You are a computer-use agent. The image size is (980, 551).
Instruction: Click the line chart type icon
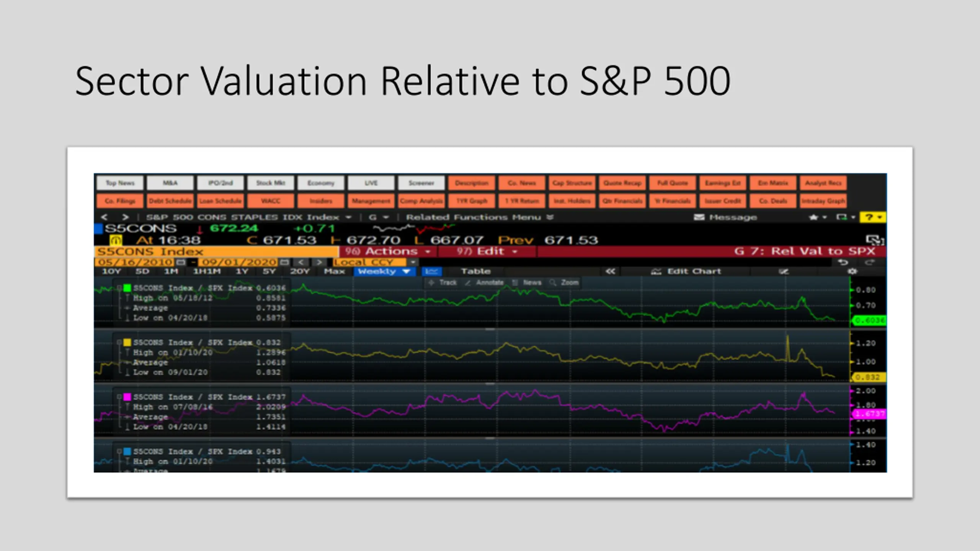tap(431, 271)
